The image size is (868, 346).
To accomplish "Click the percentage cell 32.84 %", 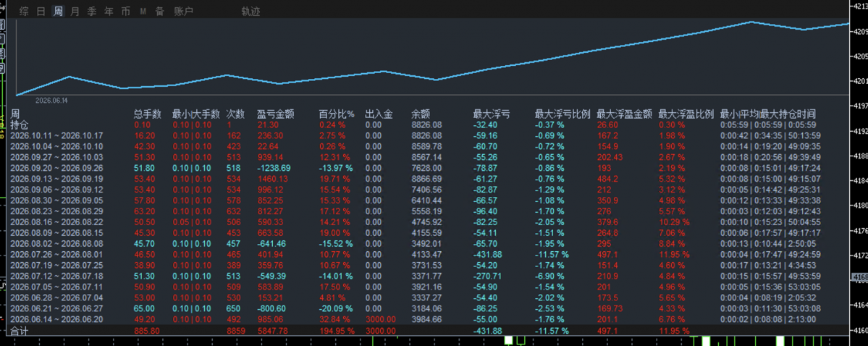I will 334,319.
